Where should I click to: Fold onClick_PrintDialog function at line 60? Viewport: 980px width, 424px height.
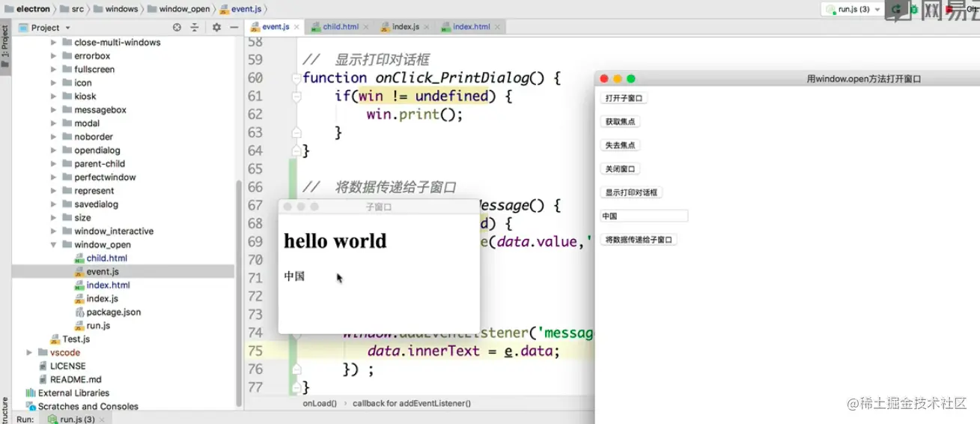tap(296, 78)
